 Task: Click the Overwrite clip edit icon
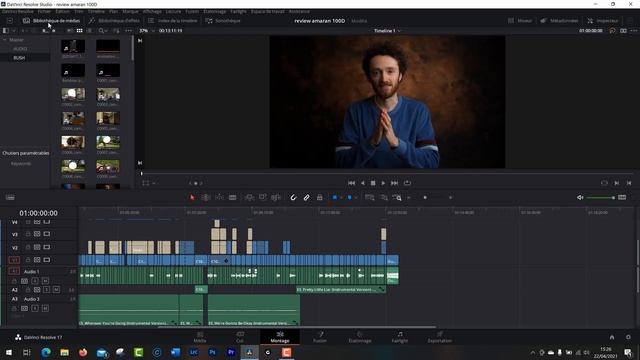262,198
